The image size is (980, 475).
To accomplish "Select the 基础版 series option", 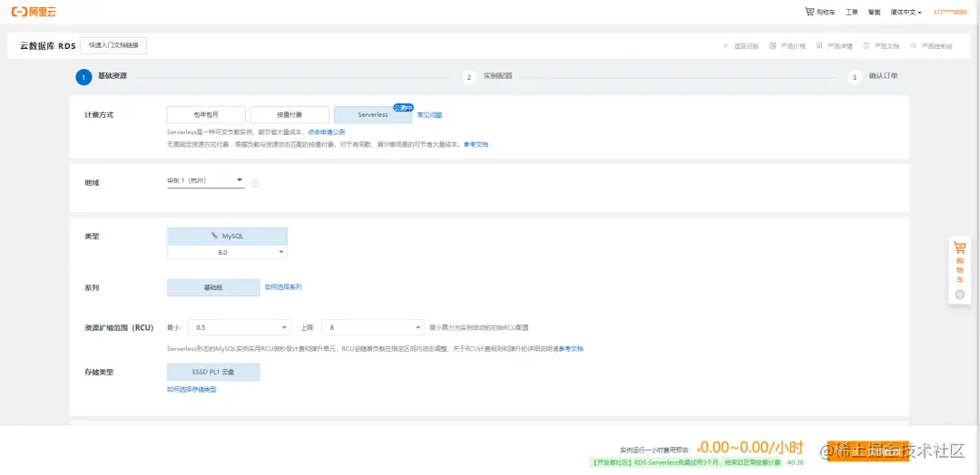I will (x=213, y=287).
